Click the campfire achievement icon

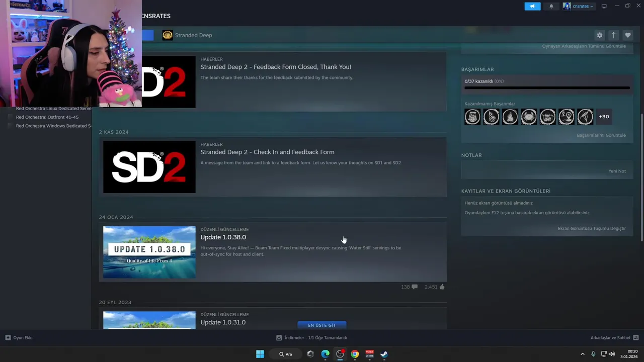(510, 117)
